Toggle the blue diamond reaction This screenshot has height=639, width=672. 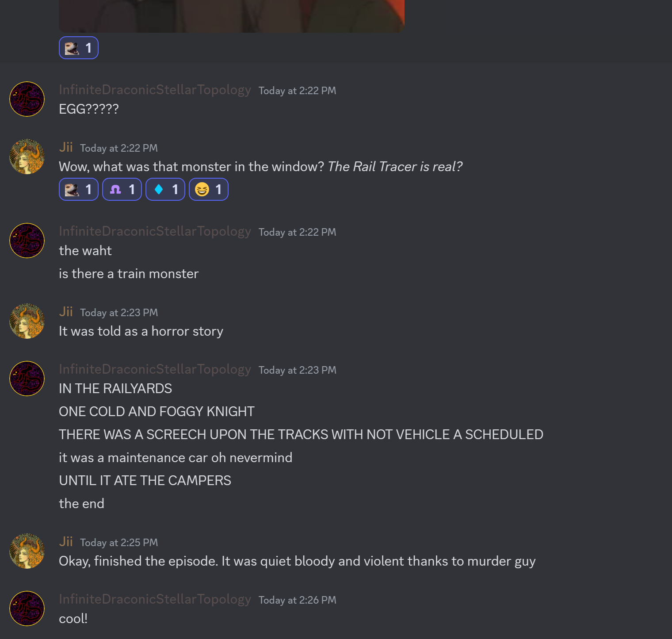pos(165,189)
